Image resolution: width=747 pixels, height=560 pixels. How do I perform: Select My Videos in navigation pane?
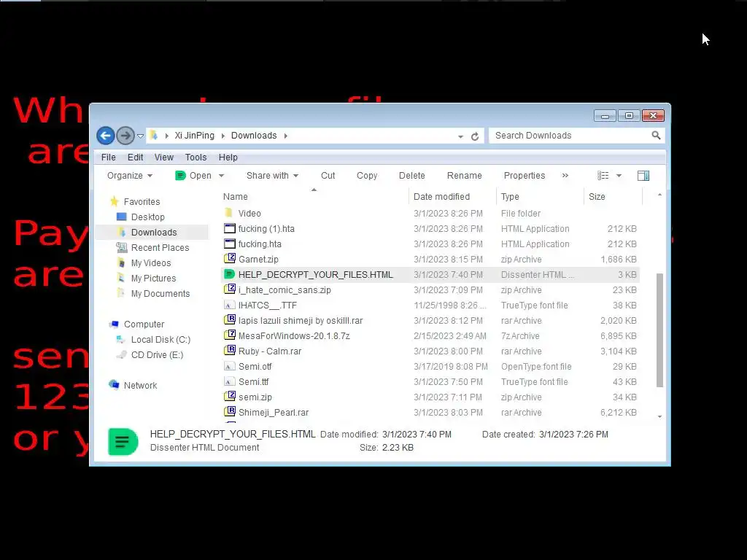tap(150, 262)
